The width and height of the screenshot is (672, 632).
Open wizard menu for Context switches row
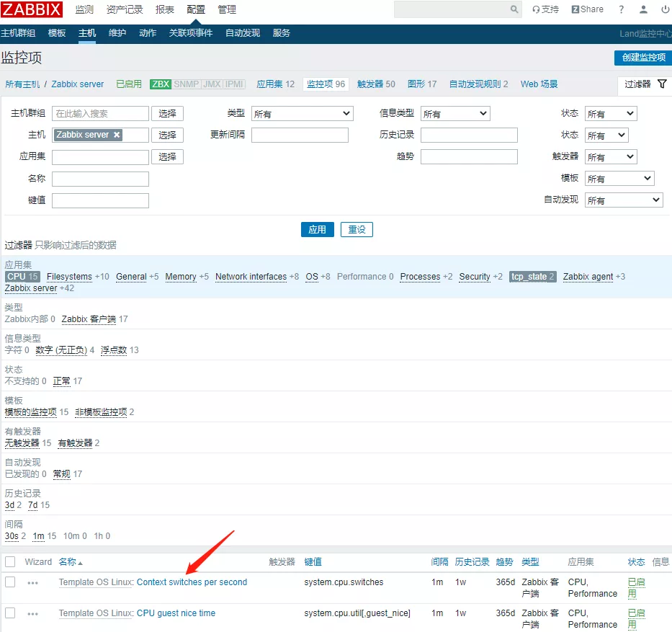(x=32, y=583)
